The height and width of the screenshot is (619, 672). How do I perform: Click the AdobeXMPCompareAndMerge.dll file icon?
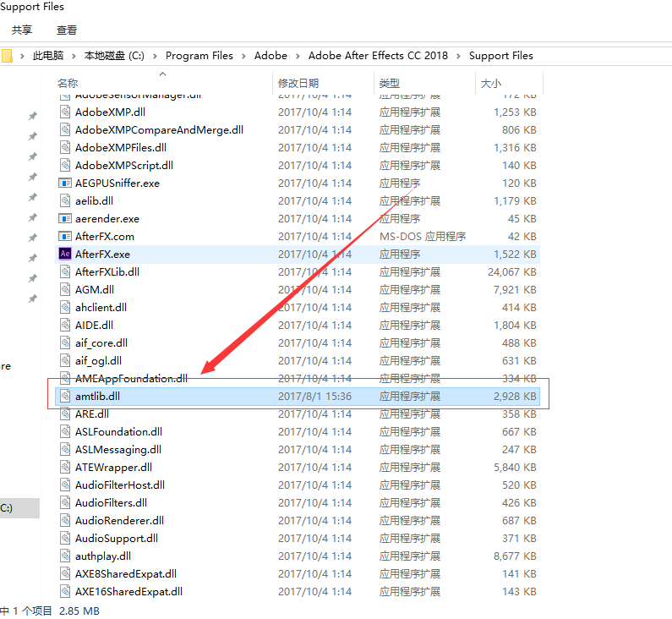pos(65,129)
